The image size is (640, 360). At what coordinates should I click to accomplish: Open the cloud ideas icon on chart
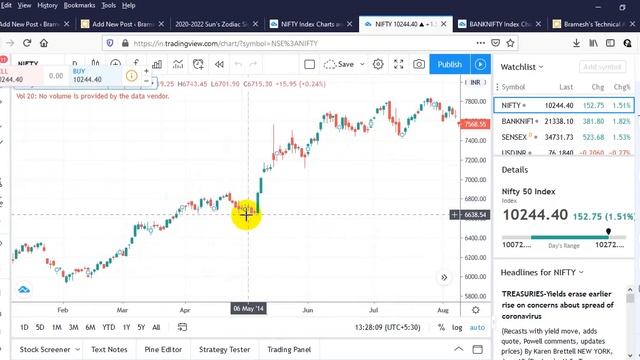pos(24,289)
